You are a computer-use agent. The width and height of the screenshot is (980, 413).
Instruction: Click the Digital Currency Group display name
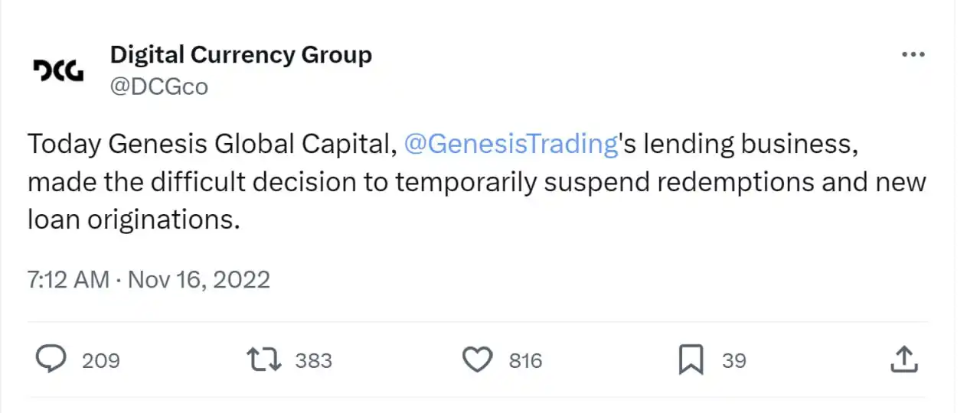coord(240,55)
